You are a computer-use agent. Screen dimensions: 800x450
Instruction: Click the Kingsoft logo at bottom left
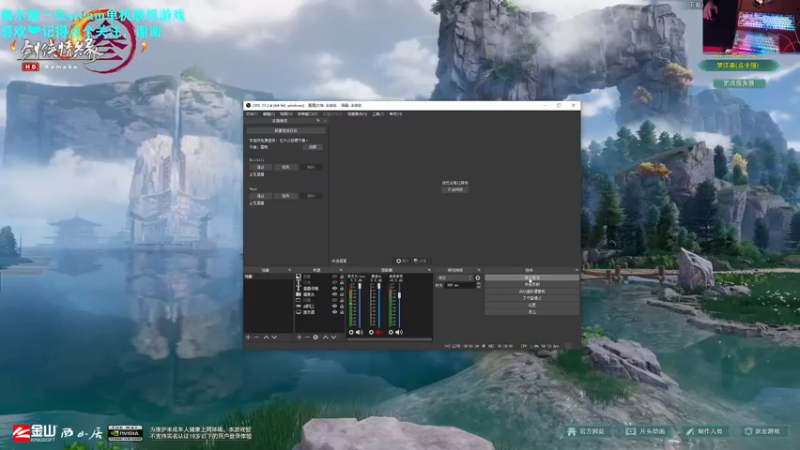[35, 433]
